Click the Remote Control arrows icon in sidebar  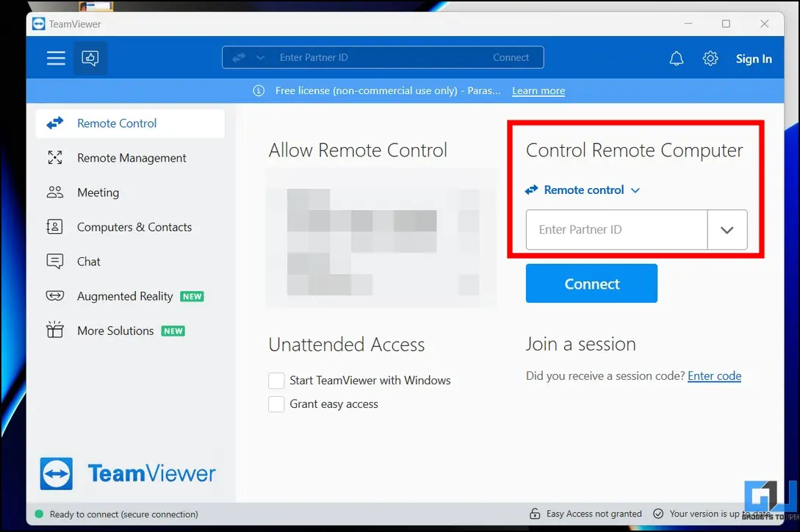pos(55,123)
